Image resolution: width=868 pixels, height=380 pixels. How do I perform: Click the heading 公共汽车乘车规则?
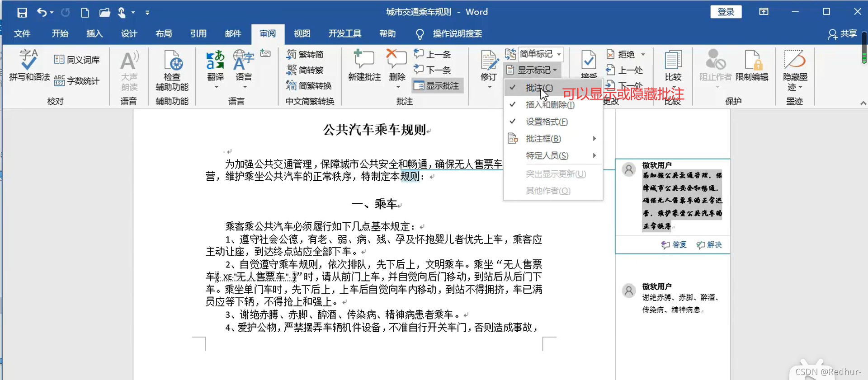[x=375, y=130]
